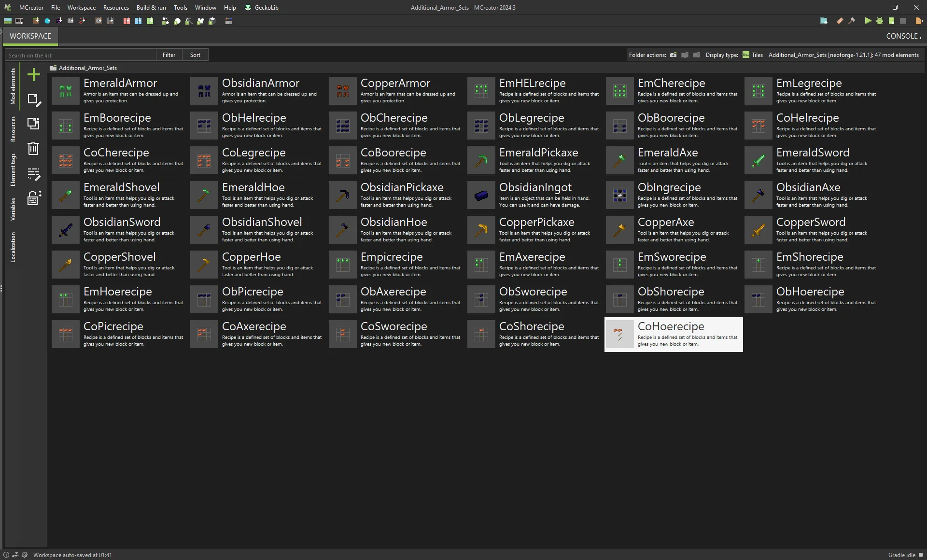This screenshot has width=927, height=560.
Task: Click the duplicate mod element icon
Action: pos(33,124)
